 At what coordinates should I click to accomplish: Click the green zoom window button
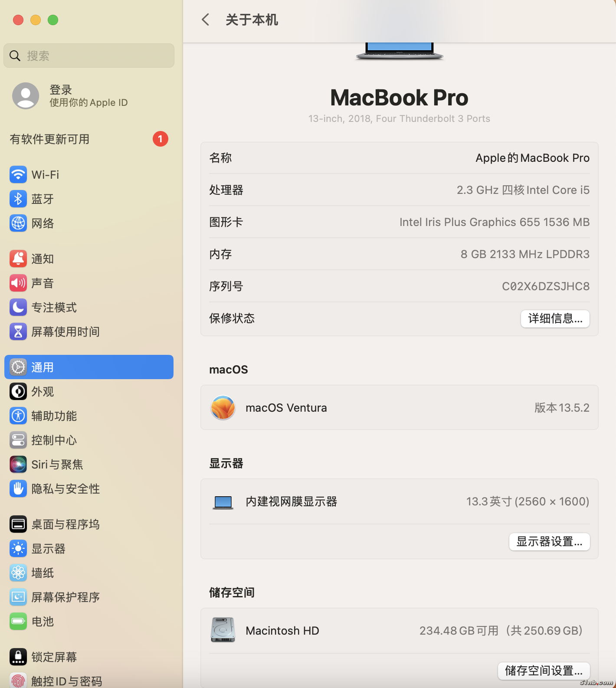pyautogui.click(x=53, y=20)
